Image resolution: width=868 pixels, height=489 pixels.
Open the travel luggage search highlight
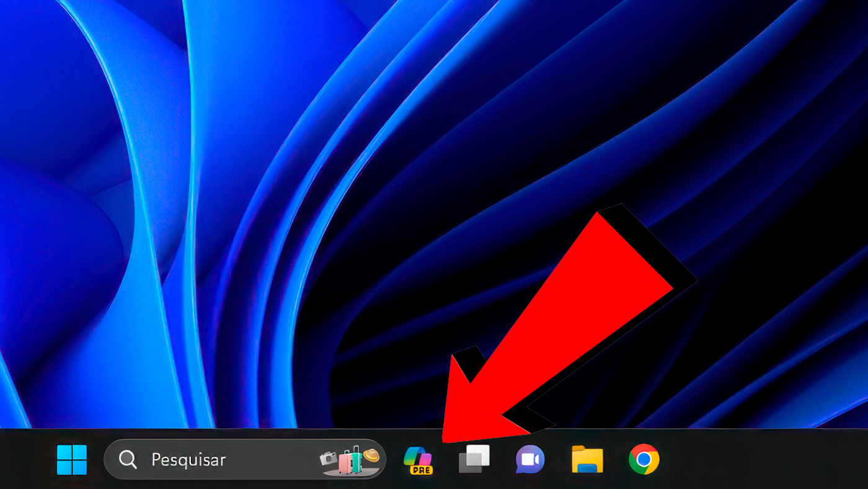pos(349,460)
